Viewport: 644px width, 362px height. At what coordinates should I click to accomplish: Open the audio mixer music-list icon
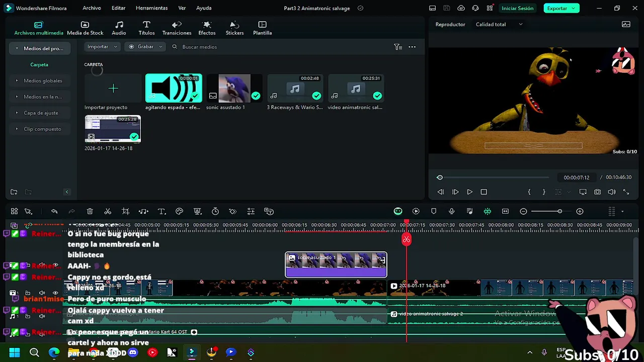pyautogui.click(x=469, y=212)
